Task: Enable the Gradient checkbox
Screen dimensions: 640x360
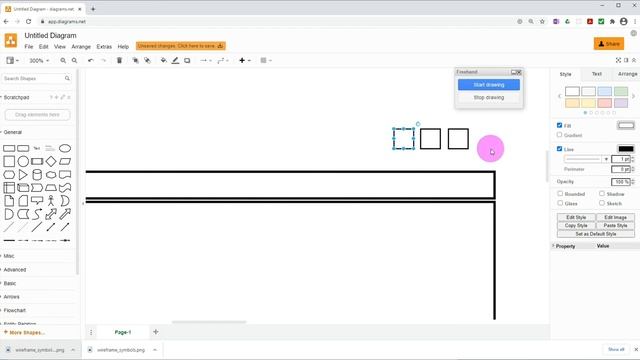Action: pyautogui.click(x=559, y=135)
